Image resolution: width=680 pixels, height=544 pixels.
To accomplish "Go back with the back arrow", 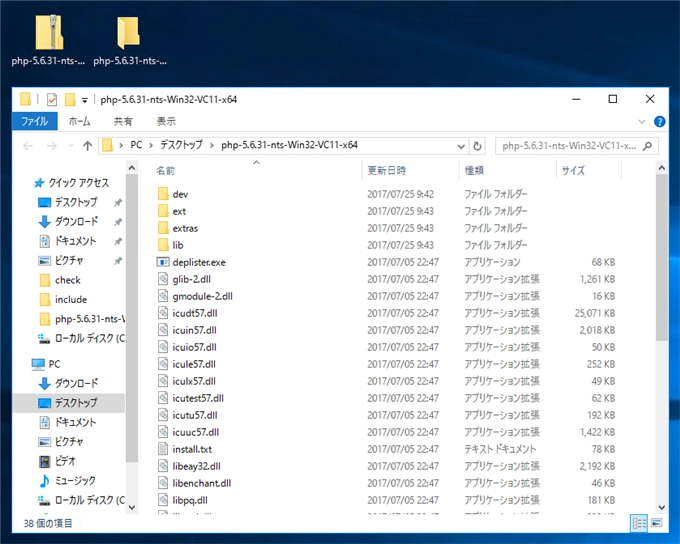I will point(28,145).
